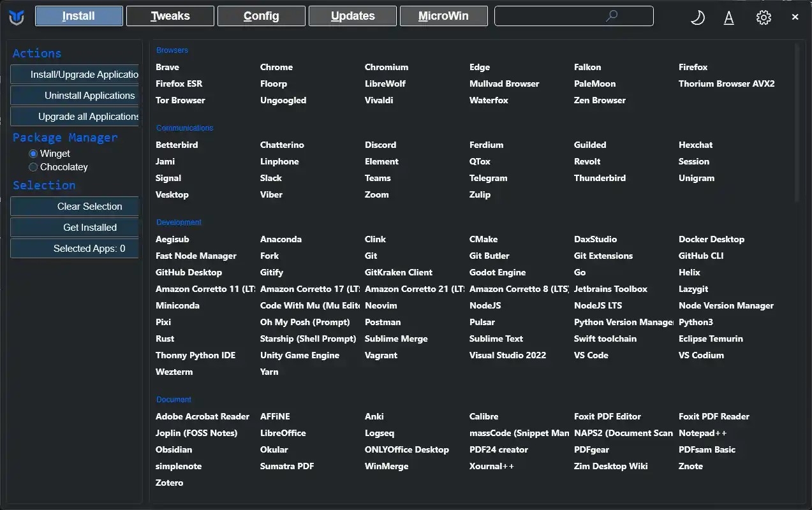This screenshot has height=510, width=812.
Task: Open the MicroWin tab
Action: (x=443, y=16)
